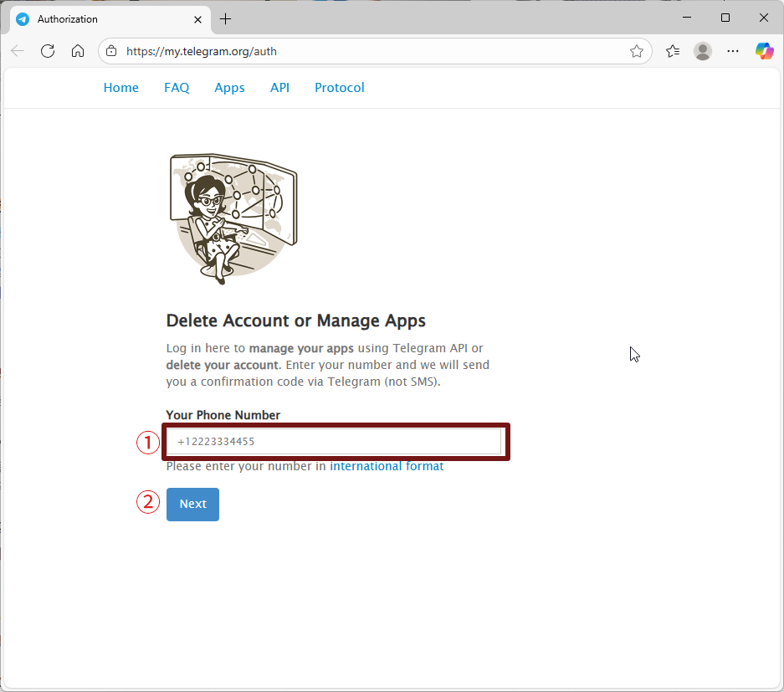This screenshot has height=692, width=784.
Task: Reload the page with refresh icon
Action: click(x=48, y=51)
